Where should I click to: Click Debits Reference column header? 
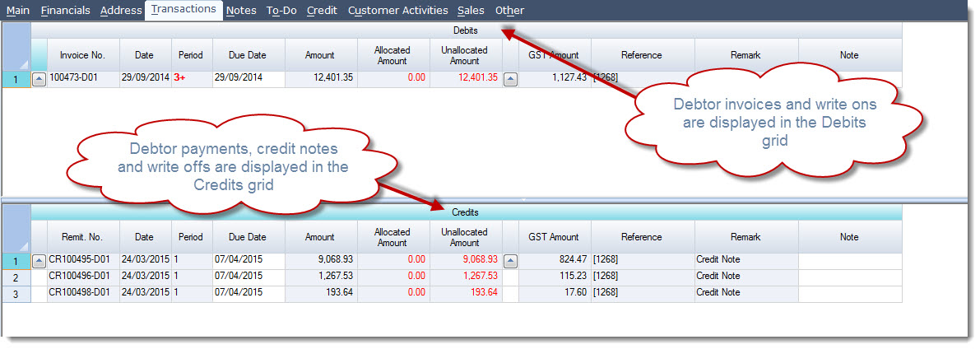(x=642, y=55)
